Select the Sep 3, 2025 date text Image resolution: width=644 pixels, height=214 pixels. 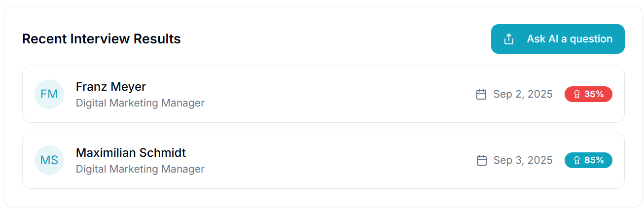(523, 160)
